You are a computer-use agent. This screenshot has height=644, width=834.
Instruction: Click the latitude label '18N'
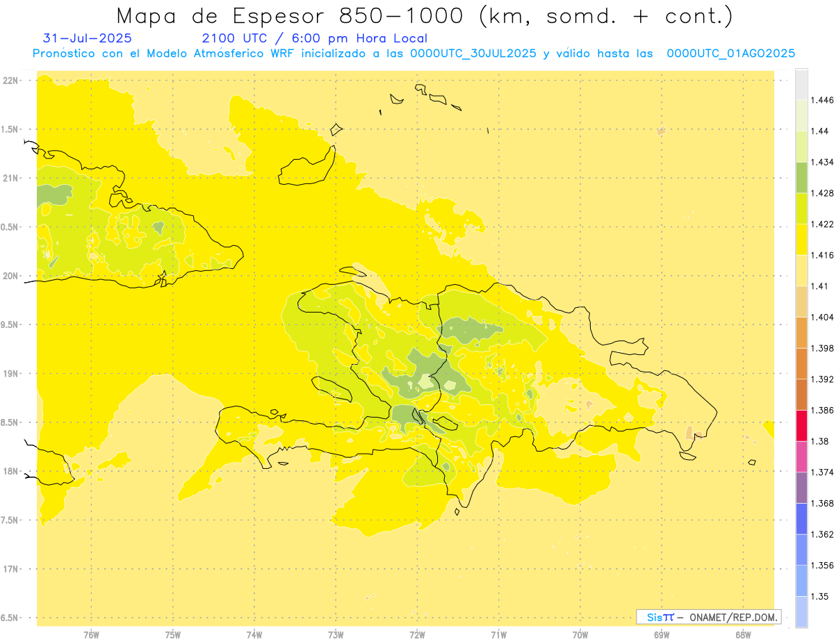pos(11,472)
